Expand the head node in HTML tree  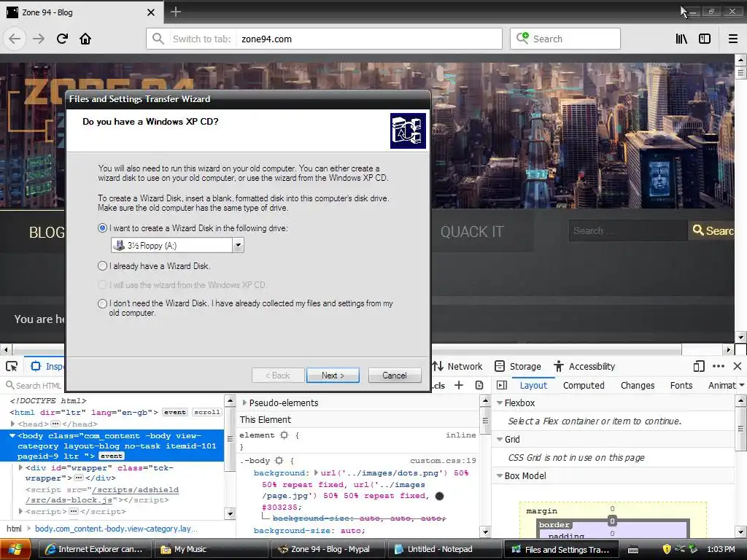click(13, 424)
